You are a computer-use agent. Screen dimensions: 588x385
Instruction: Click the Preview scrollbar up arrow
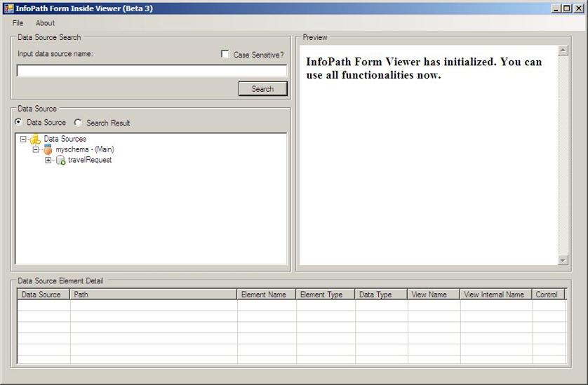point(563,50)
